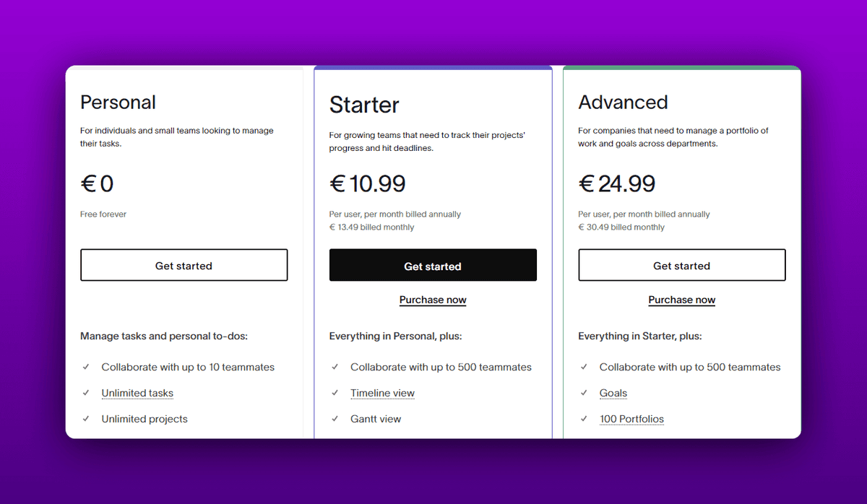Open Purchase now link under Starter plan
Screen dimensions: 867x504
click(x=433, y=300)
